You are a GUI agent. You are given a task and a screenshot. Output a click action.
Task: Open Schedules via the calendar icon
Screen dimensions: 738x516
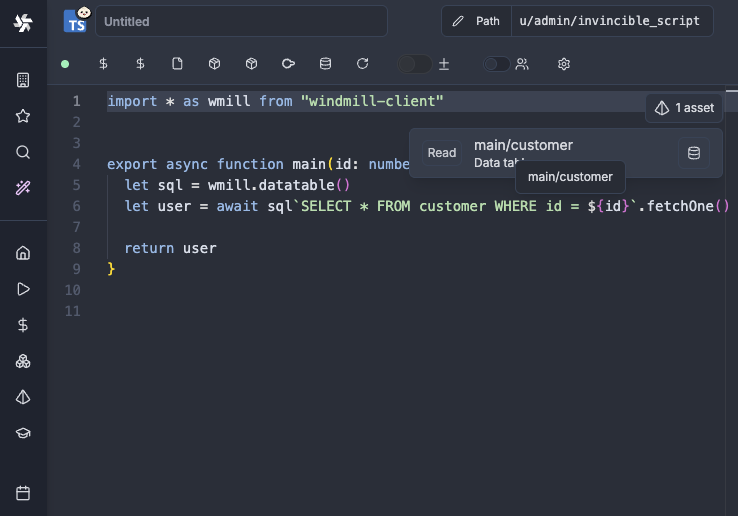(23, 493)
